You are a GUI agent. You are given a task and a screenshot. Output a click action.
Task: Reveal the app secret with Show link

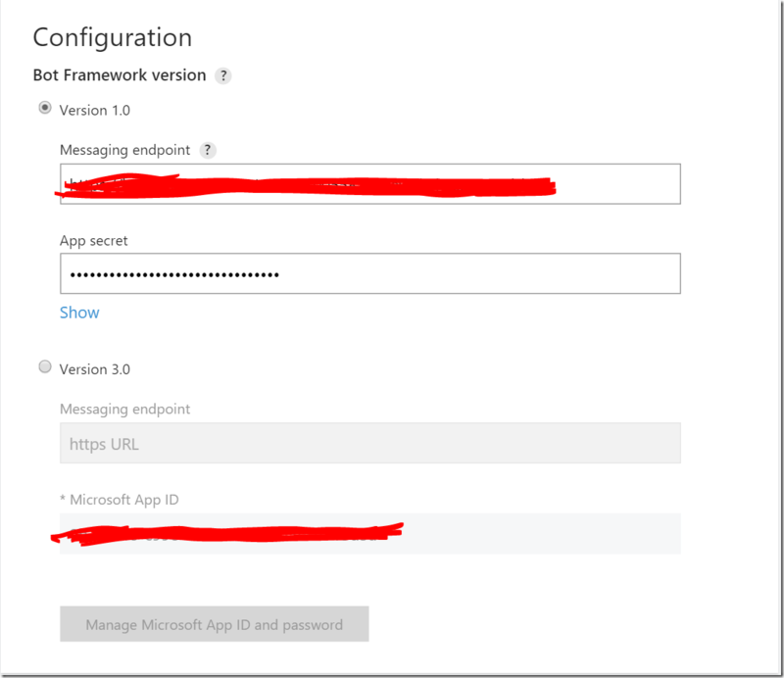tap(79, 313)
